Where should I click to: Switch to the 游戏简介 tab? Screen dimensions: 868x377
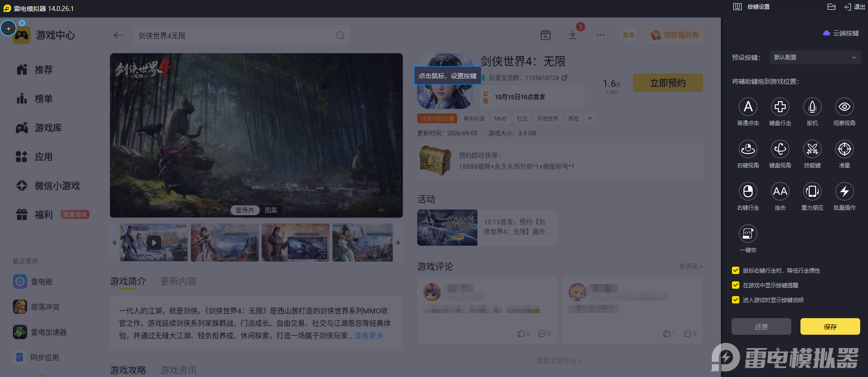pos(128,281)
